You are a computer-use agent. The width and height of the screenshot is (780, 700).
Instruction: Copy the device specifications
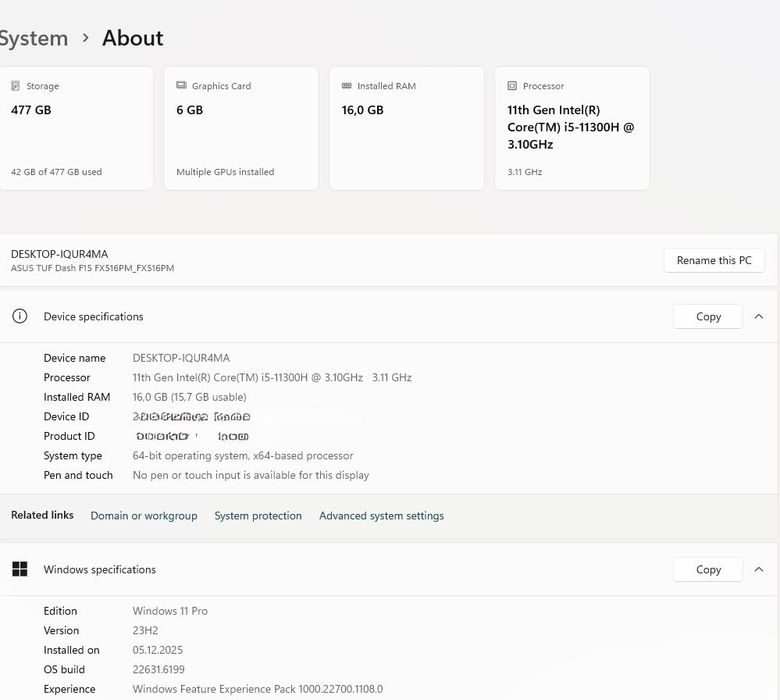coord(708,316)
